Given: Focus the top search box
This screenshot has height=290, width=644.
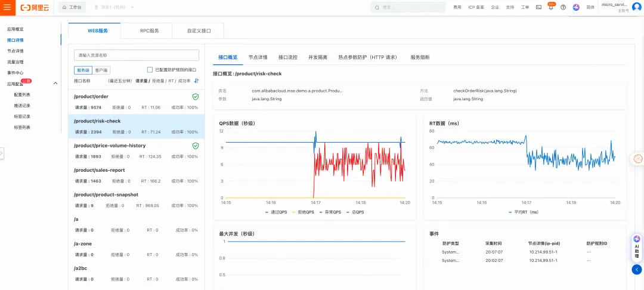Looking at the screenshot, I should 408,7.
